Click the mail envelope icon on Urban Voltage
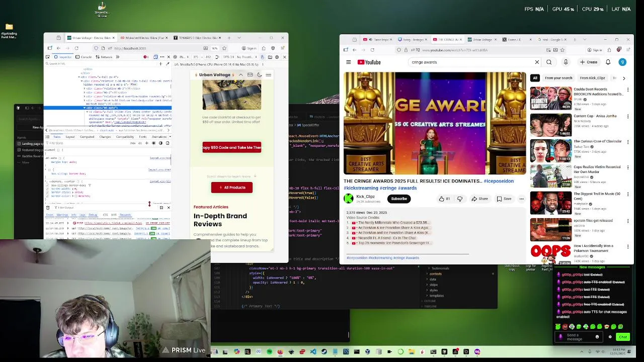644x362 pixels. pyautogui.click(x=250, y=75)
